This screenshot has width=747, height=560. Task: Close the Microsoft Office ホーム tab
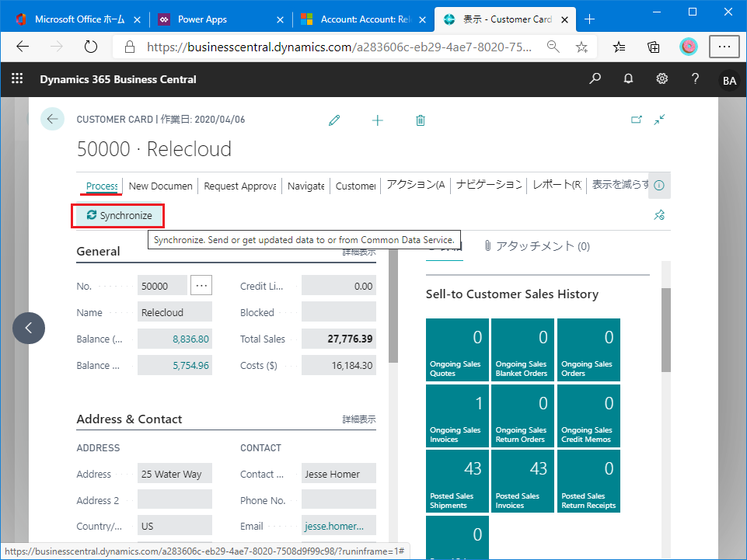tap(138, 19)
